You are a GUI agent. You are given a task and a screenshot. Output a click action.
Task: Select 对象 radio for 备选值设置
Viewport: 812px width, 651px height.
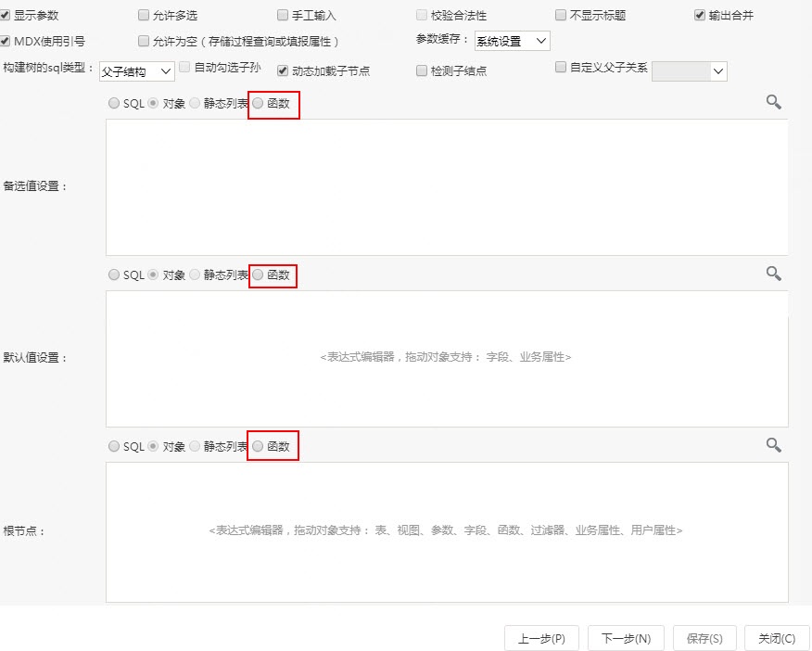click(153, 103)
